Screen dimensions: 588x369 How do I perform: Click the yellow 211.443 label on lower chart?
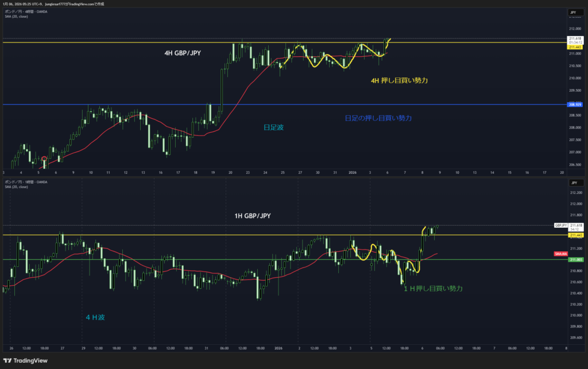[575, 235]
